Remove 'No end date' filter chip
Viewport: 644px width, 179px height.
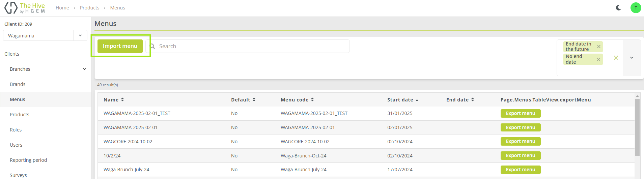pos(598,59)
